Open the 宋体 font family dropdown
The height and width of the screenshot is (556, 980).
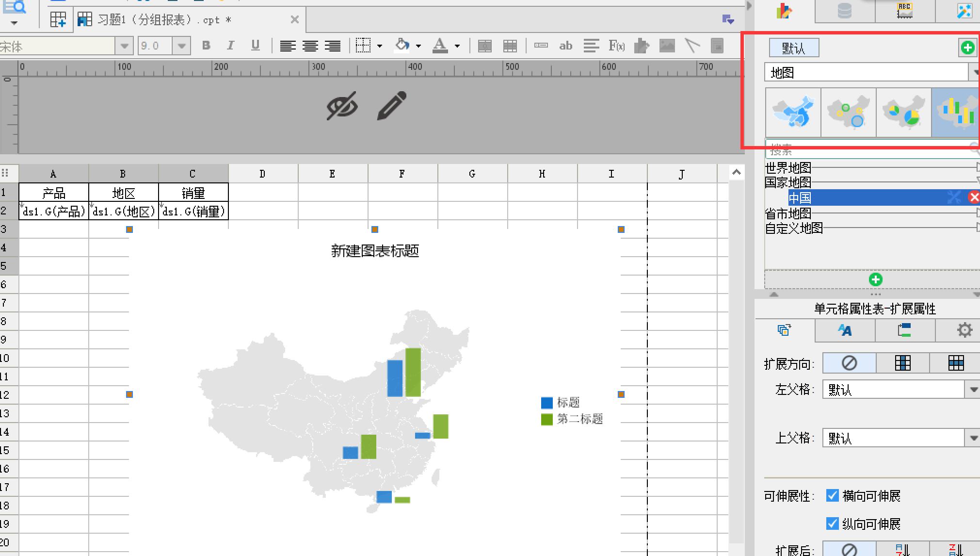[x=125, y=46]
